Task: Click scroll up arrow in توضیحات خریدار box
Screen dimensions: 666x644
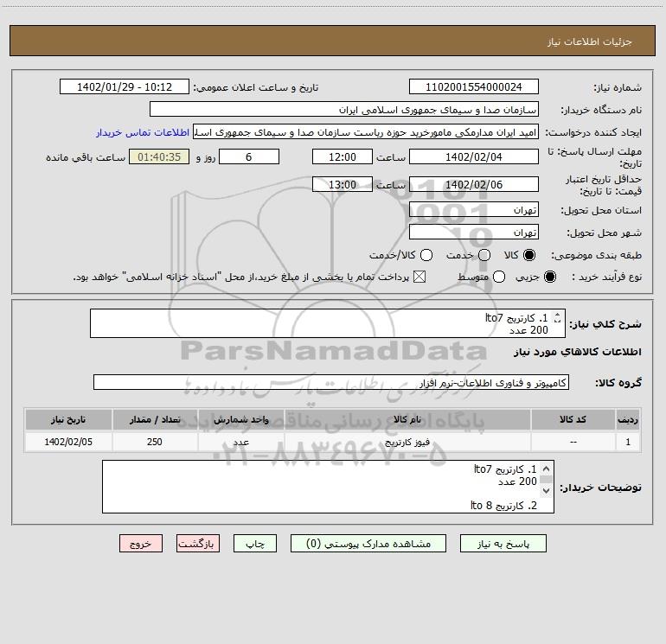Action: (547, 469)
